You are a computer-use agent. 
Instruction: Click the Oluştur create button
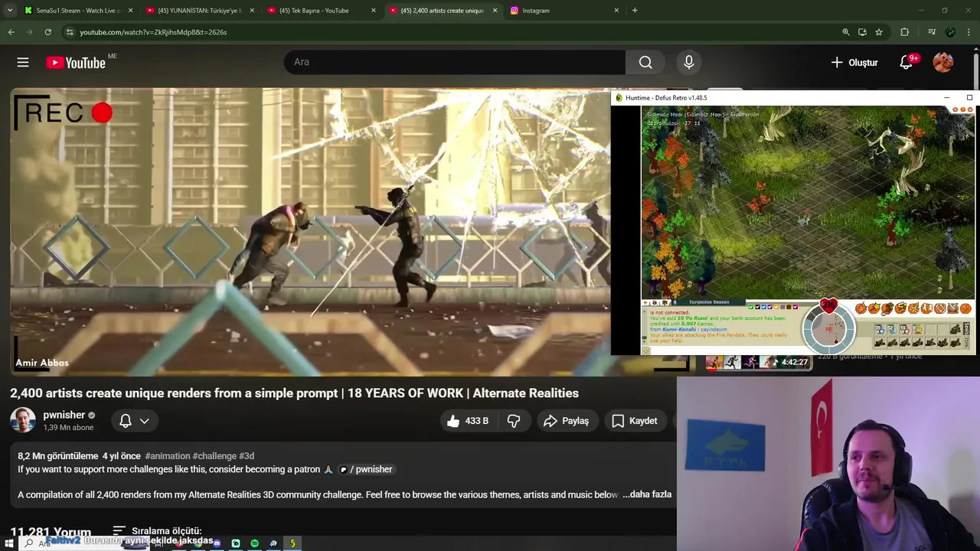854,63
